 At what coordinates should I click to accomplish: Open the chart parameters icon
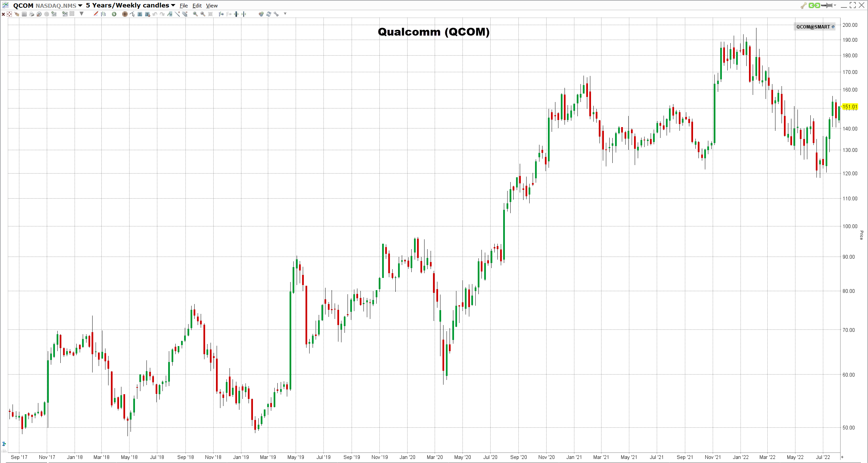point(54,14)
